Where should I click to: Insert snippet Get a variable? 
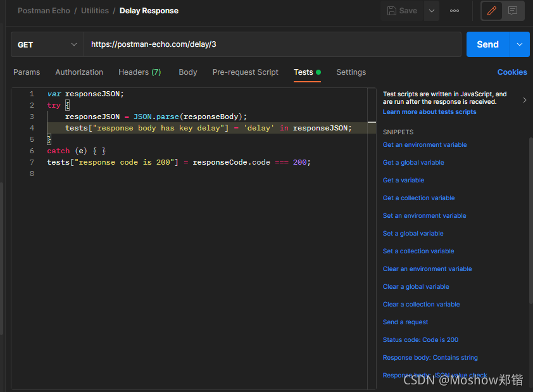(403, 180)
